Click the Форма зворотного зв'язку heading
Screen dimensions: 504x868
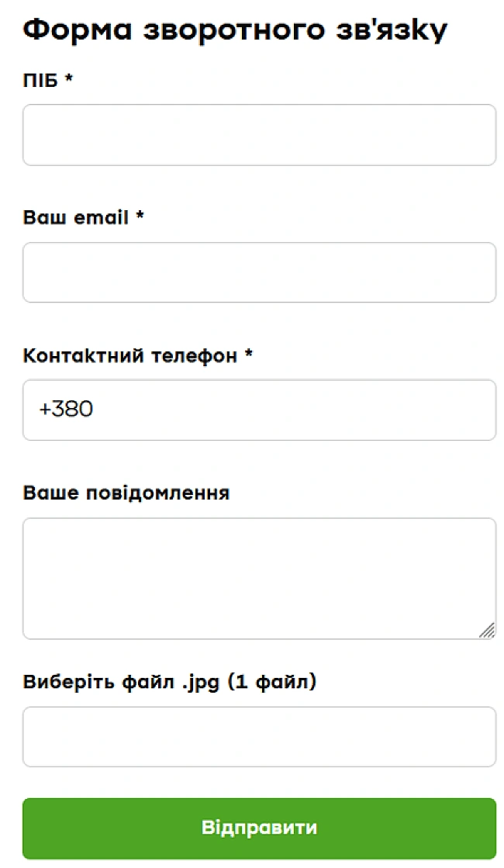(x=235, y=29)
